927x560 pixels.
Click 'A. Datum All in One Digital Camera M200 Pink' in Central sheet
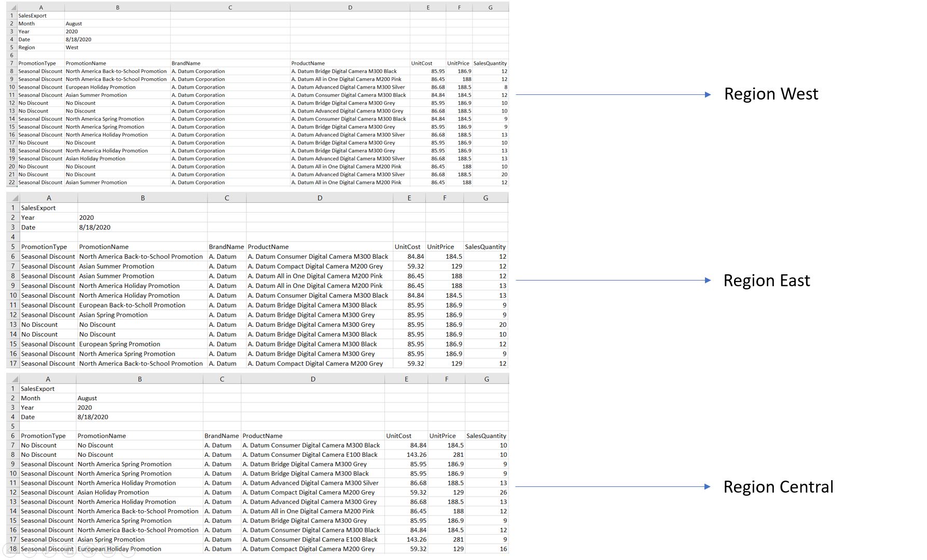[309, 511]
